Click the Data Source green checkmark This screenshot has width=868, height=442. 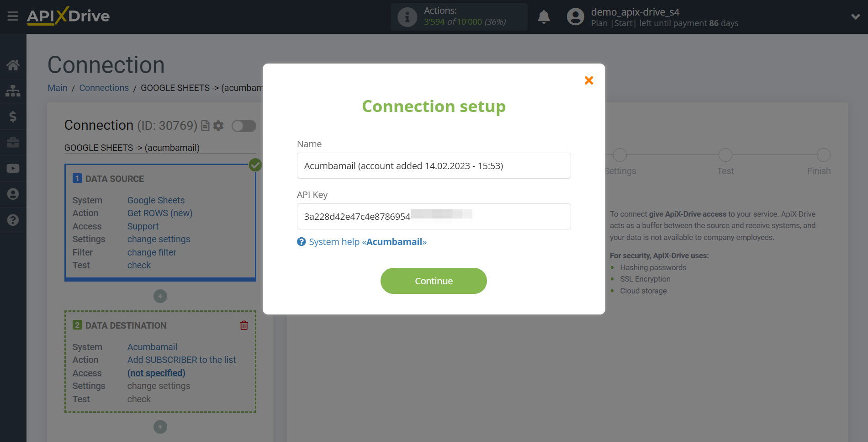point(255,165)
